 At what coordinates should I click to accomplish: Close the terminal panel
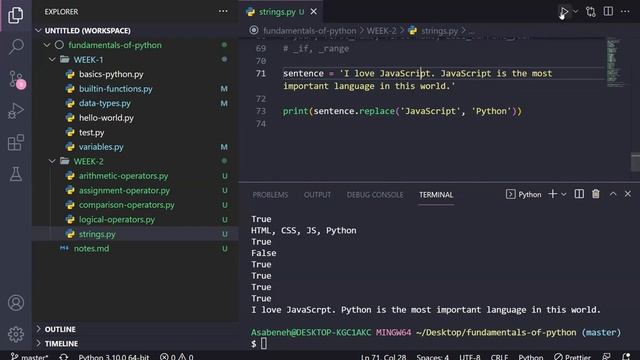[628, 194]
